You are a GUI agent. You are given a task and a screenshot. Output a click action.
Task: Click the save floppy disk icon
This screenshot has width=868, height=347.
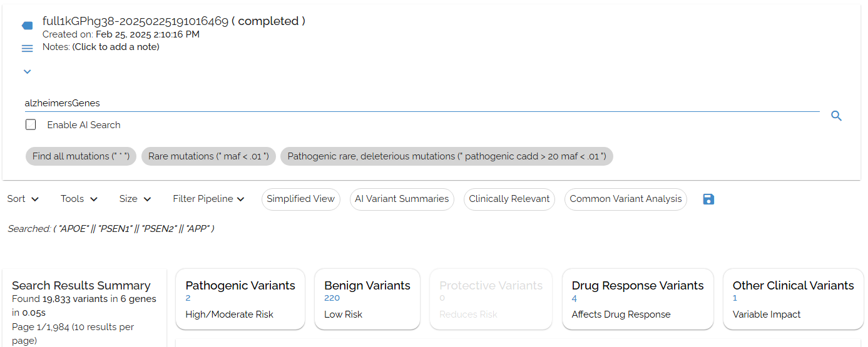click(708, 199)
